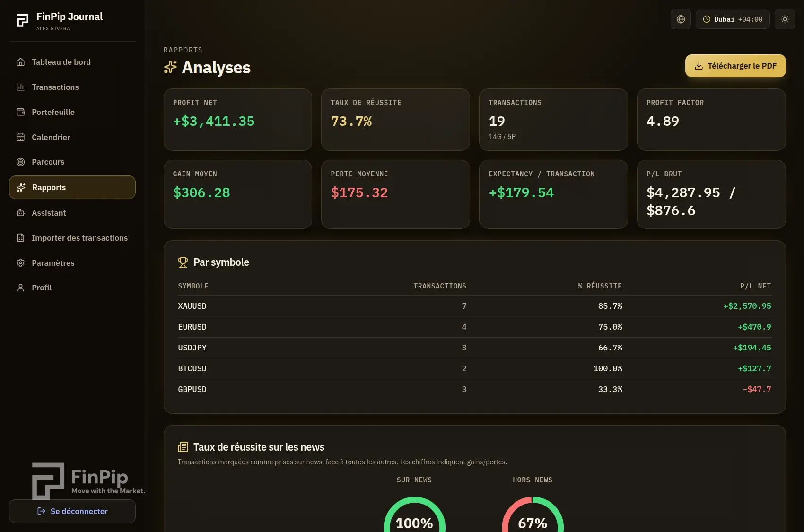
Task: Open the language globe selector
Action: tap(681, 19)
